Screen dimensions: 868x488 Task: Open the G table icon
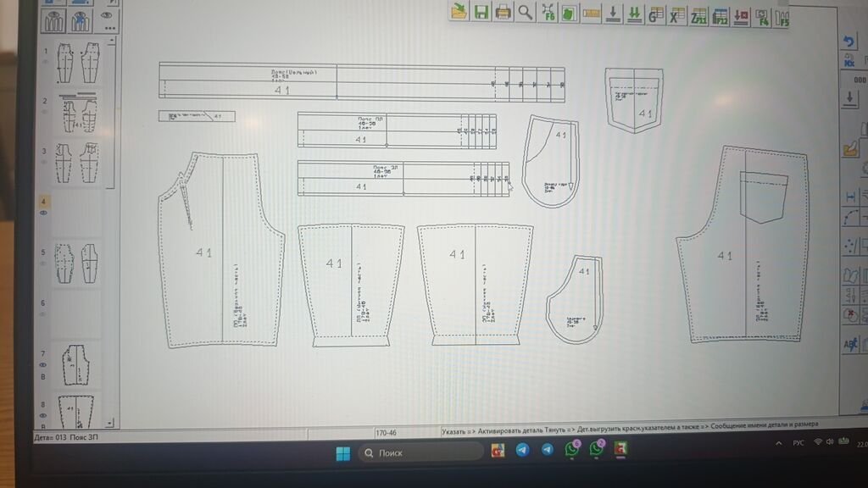click(655, 15)
